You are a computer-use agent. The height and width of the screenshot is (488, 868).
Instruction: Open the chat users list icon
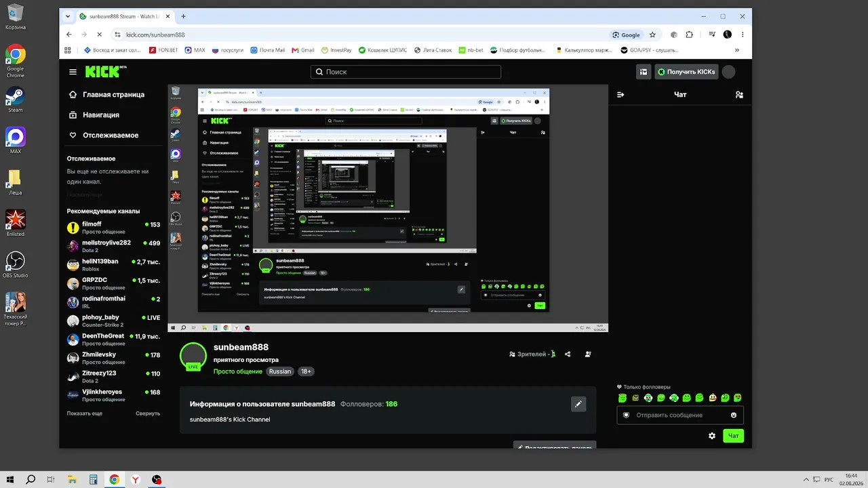point(739,95)
